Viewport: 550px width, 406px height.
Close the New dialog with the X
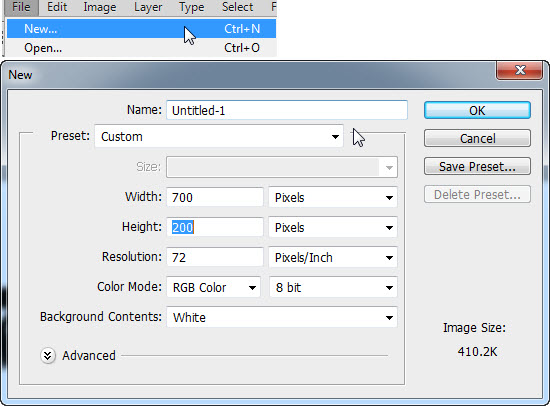(520, 70)
